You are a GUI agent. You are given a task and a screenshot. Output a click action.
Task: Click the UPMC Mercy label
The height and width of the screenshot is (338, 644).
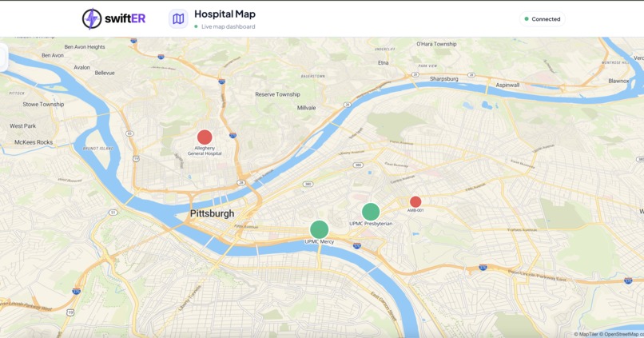coord(319,242)
